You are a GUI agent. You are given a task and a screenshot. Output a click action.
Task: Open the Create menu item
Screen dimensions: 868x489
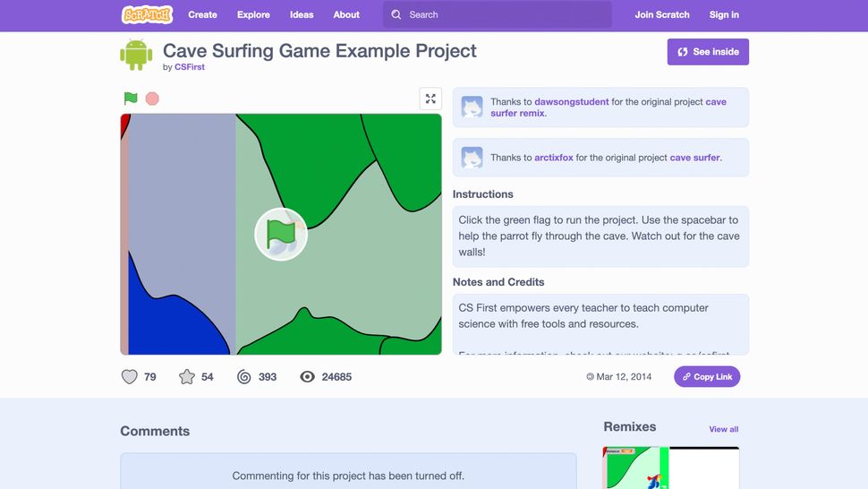202,14
